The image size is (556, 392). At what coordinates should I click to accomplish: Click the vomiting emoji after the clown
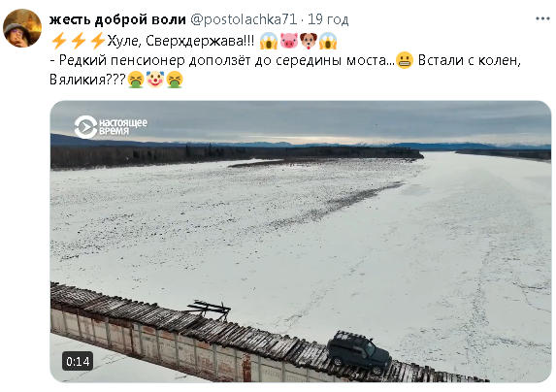[x=175, y=79]
